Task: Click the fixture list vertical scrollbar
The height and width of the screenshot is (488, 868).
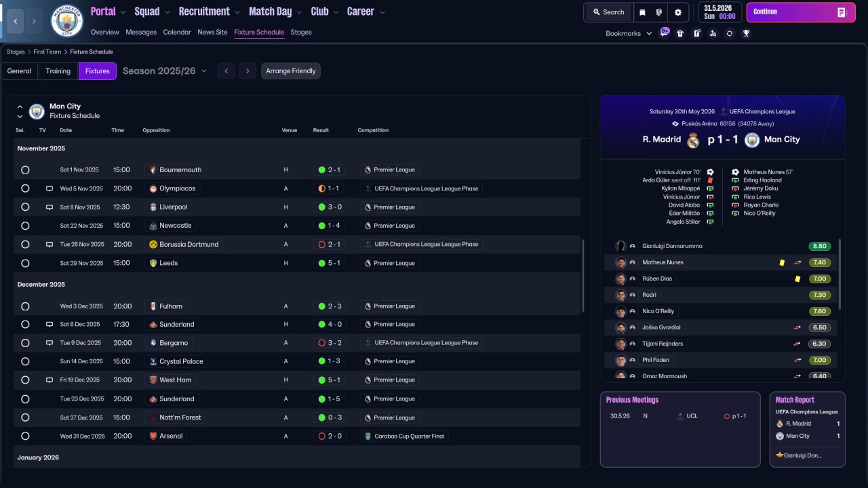Action: [x=583, y=274]
